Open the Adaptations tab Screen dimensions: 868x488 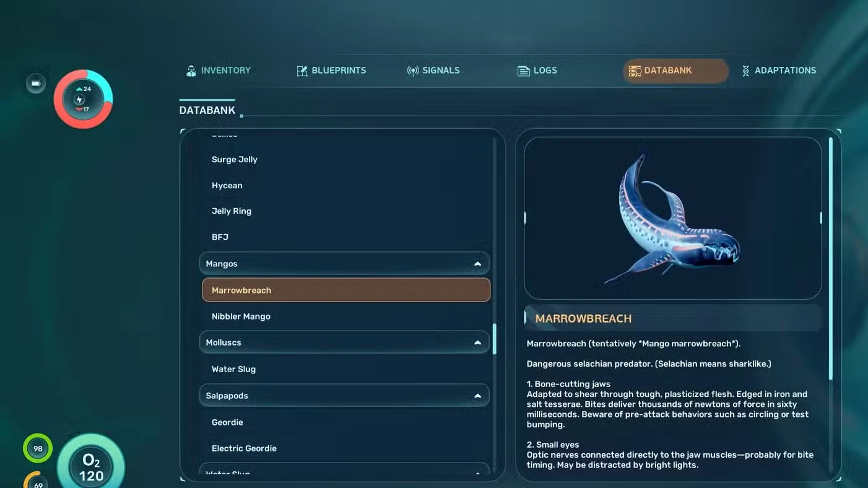coord(779,71)
